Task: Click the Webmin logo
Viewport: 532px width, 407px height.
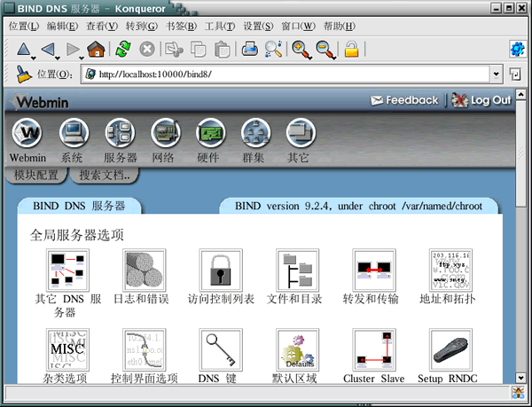Action: tap(40, 101)
